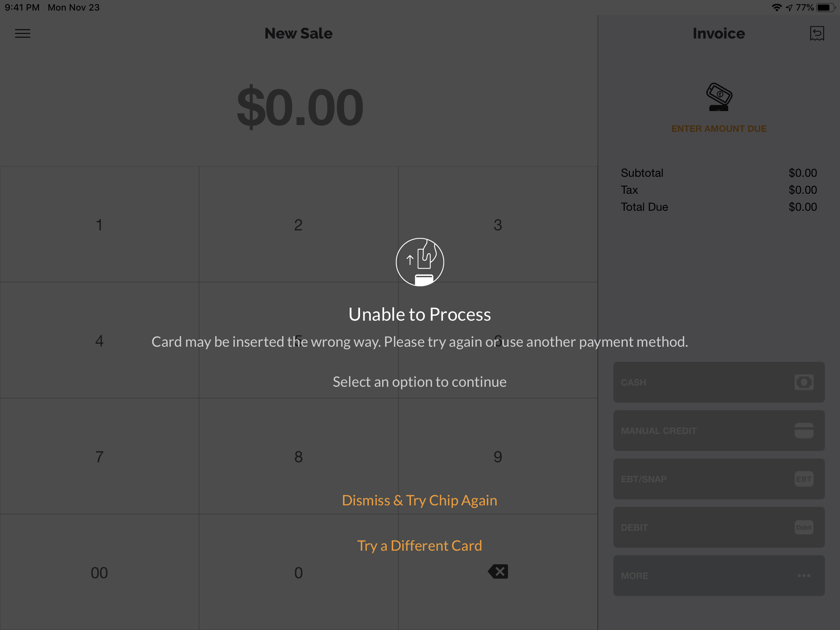The width and height of the screenshot is (840, 630).
Task: Tap the cash payment illustration icon
Action: tap(718, 96)
